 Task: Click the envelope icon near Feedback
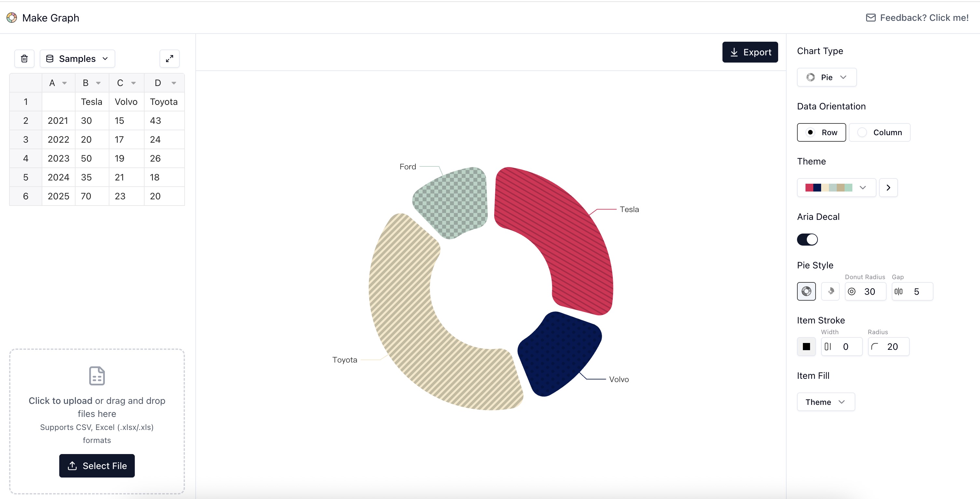coord(871,18)
